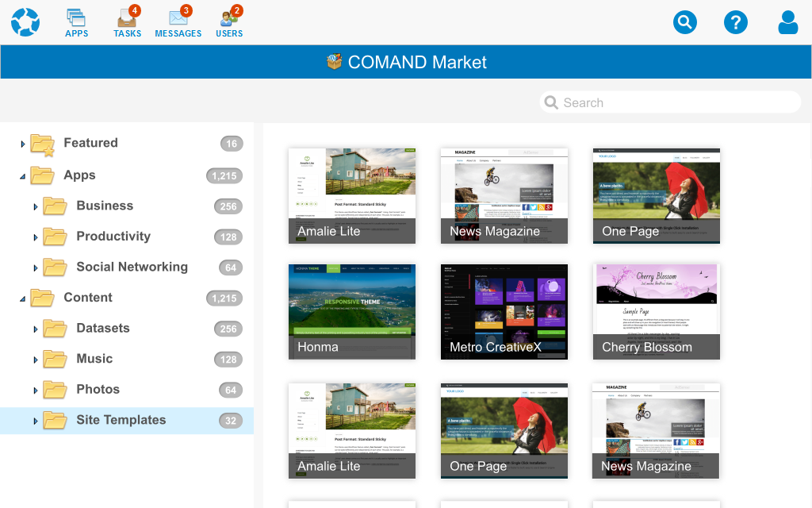Screen dimensions: 812x508
Task: Collapse the Apps folder tree
Action: pos(22,176)
